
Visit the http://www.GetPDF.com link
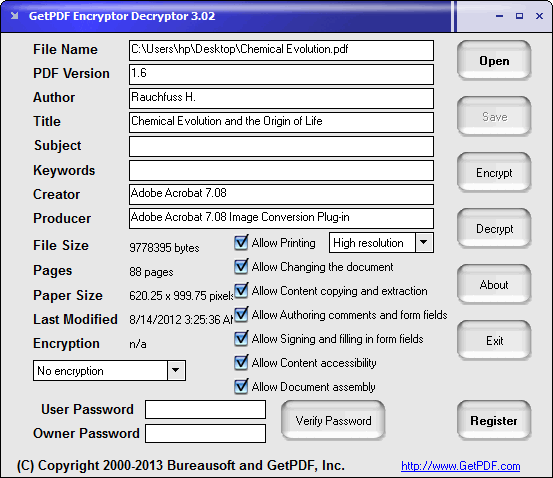click(461, 466)
